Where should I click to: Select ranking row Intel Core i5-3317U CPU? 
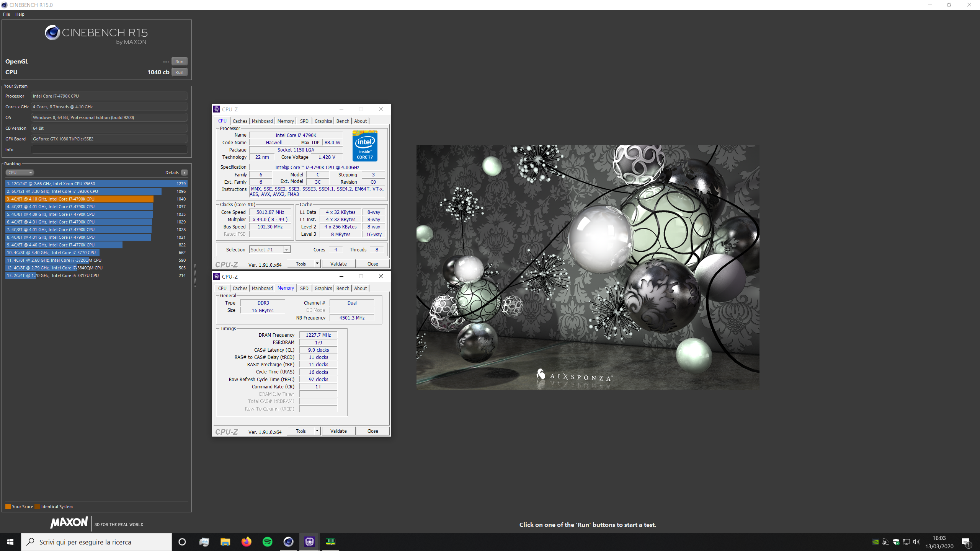coord(96,275)
